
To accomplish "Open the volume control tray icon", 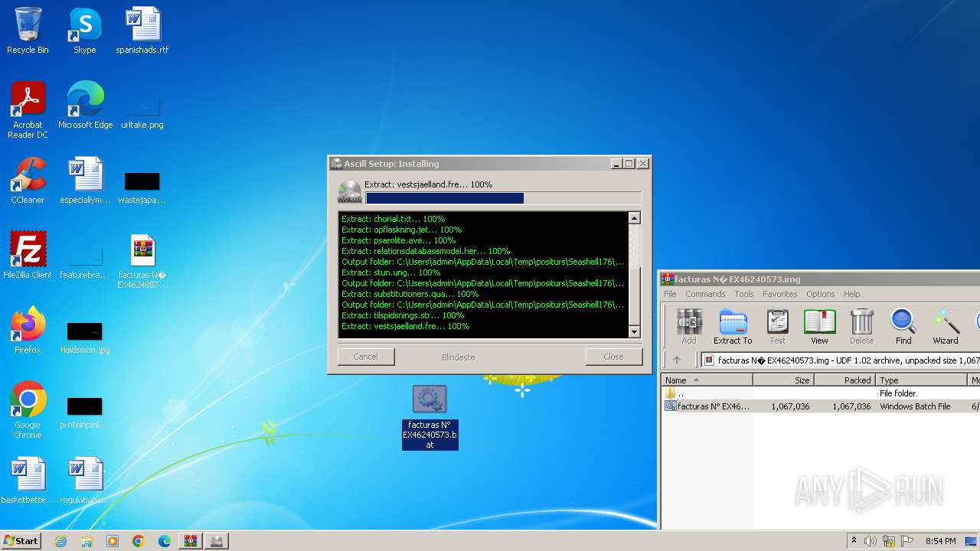I will point(871,541).
